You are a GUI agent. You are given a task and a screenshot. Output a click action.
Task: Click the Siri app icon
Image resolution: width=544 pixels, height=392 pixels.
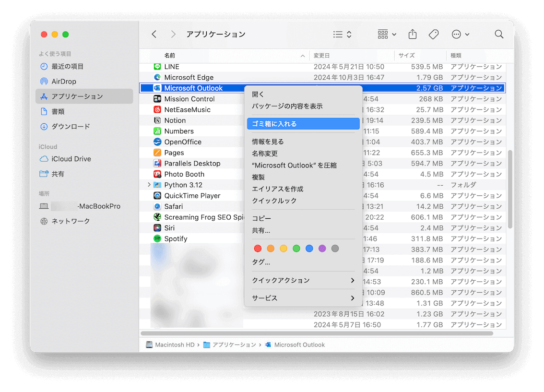[157, 227]
